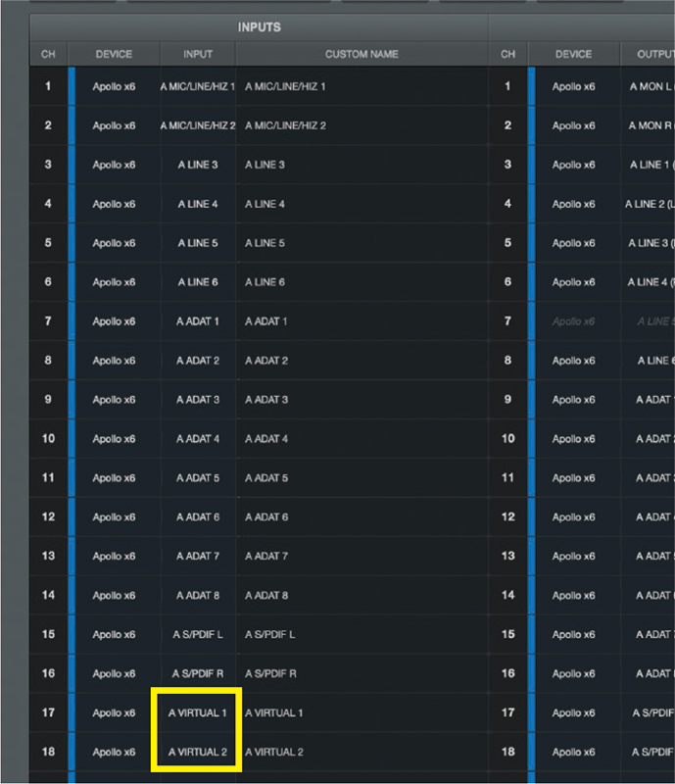Screen dimensions: 675x784
Task: Click input A VIRTUAL 2 cell
Action: [x=198, y=752]
